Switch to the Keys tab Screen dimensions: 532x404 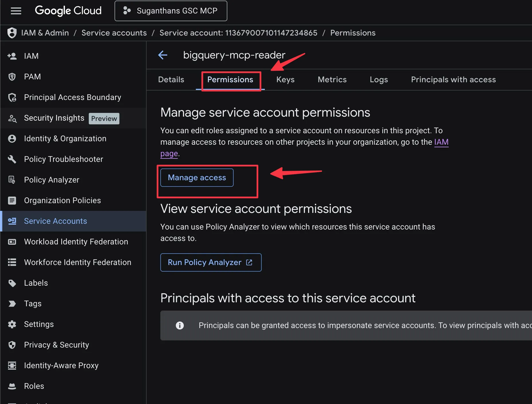(x=285, y=80)
